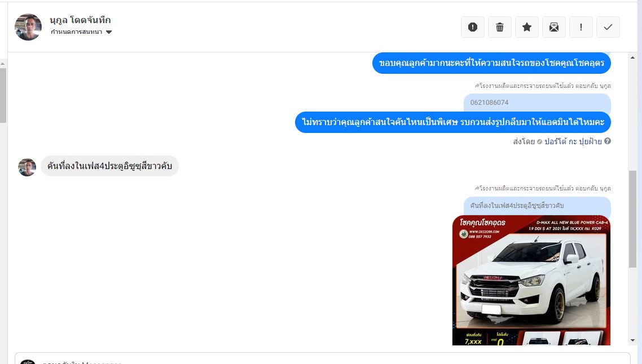Click left panel scroll up arrow
The width and height of the screenshot is (642, 364).
3,64
